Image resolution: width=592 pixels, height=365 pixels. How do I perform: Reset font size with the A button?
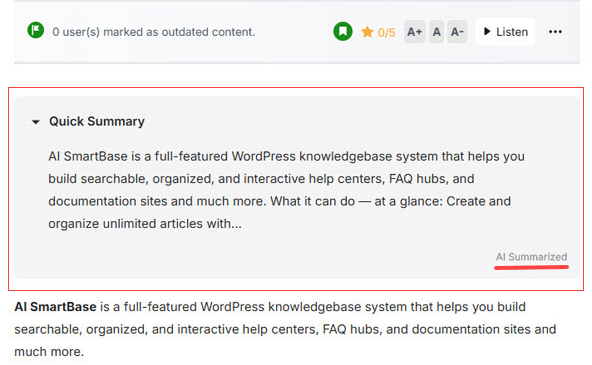point(436,32)
